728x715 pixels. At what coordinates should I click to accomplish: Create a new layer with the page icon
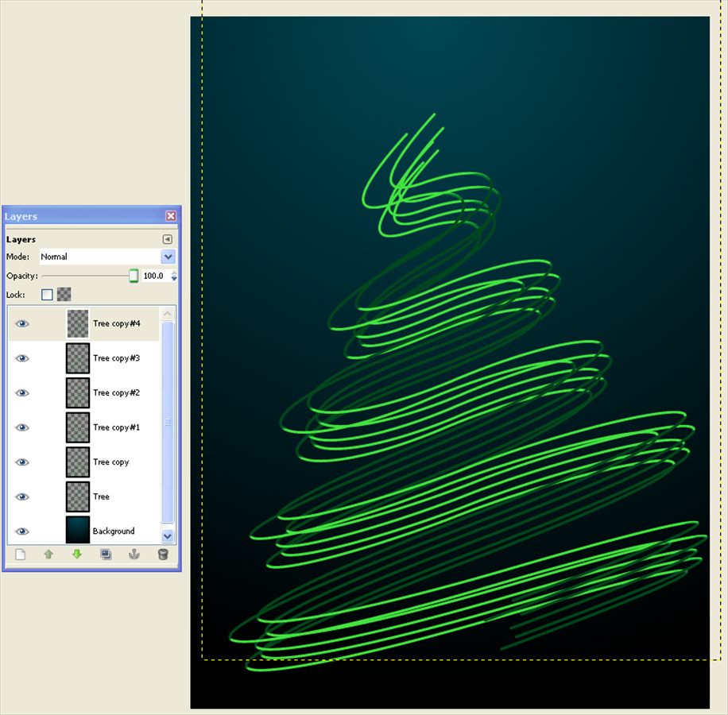(x=20, y=554)
